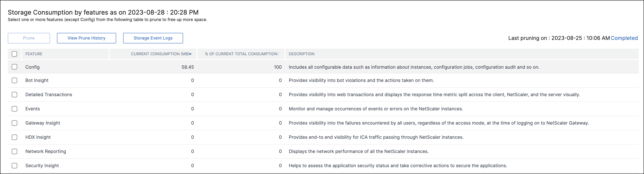The image size is (644, 174).
Task: Click the sort arrow on Current Consumption column
Action: coord(190,54)
